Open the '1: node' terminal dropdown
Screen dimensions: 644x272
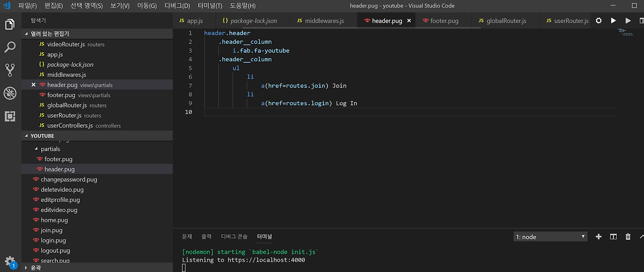click(550, 236)
